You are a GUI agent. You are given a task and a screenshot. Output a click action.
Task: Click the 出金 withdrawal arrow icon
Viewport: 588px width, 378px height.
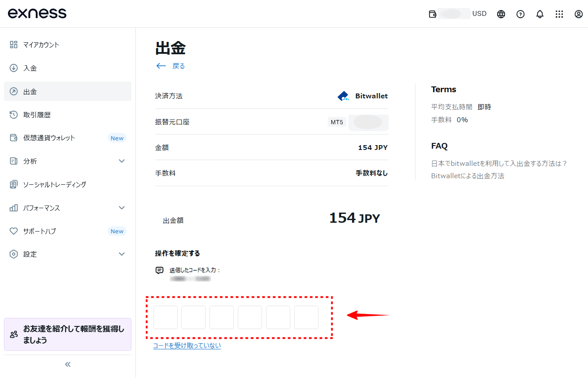[x=14, y=91]
